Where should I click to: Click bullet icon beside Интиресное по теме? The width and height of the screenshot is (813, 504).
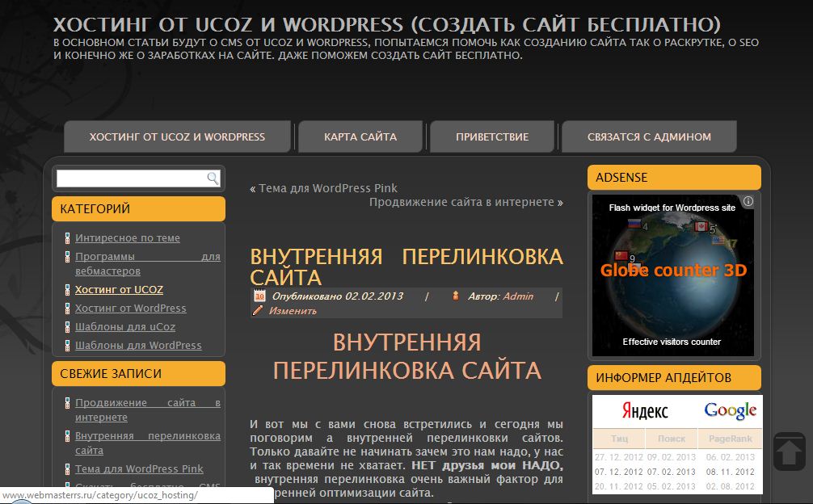67,238
